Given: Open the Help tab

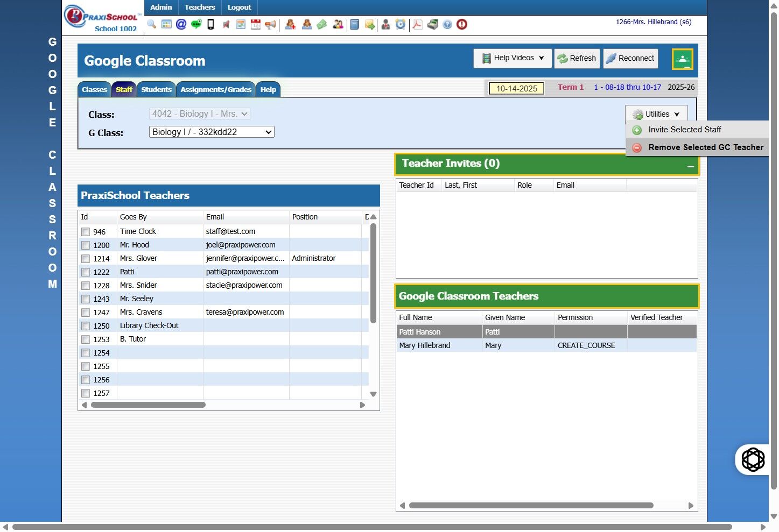Looking at the screenshot, I should coord(268,89).
